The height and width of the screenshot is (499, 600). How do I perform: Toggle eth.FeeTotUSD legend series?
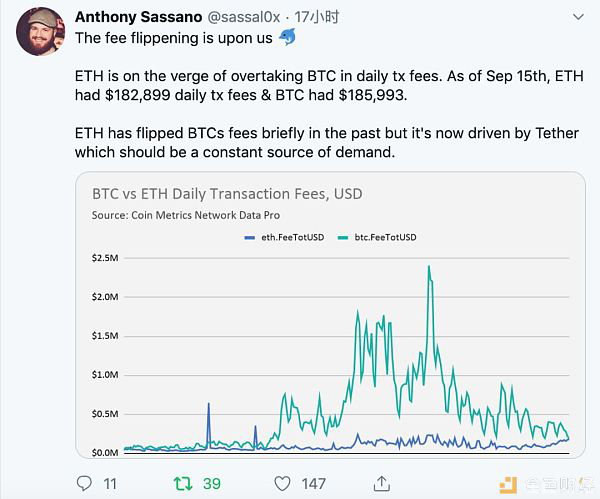coord(293,237)
